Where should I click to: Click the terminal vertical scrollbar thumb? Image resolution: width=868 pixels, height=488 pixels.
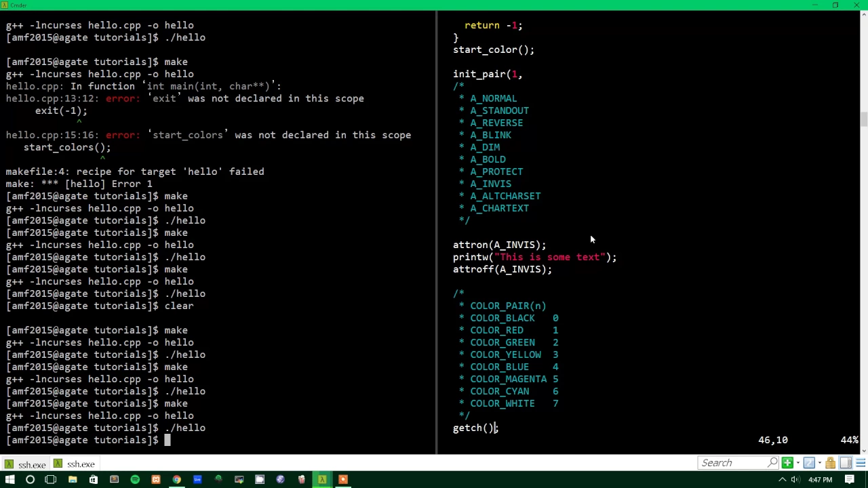(863, 119)
